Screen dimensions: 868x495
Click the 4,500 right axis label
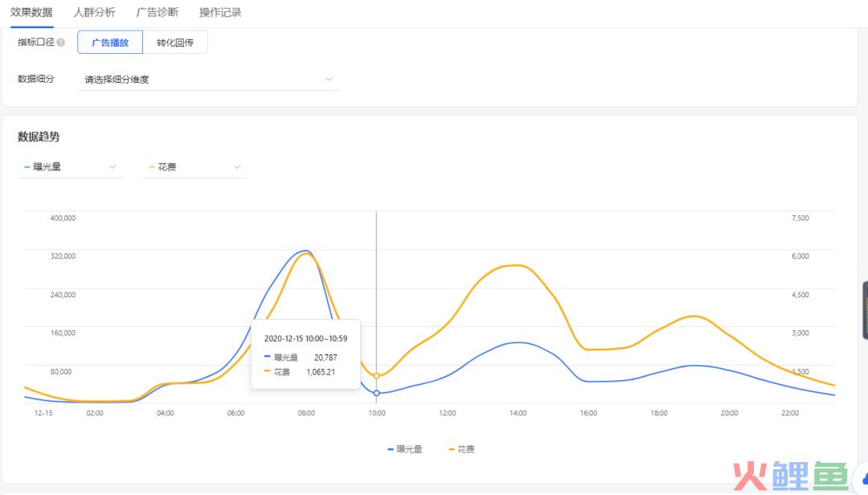tap(800, 295)
